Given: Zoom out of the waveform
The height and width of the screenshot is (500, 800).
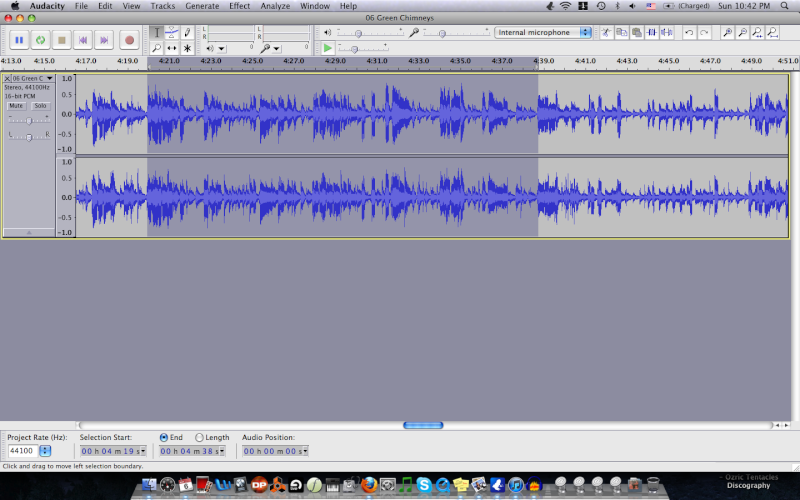Looking at the screenshot, I should click(743, 33).
